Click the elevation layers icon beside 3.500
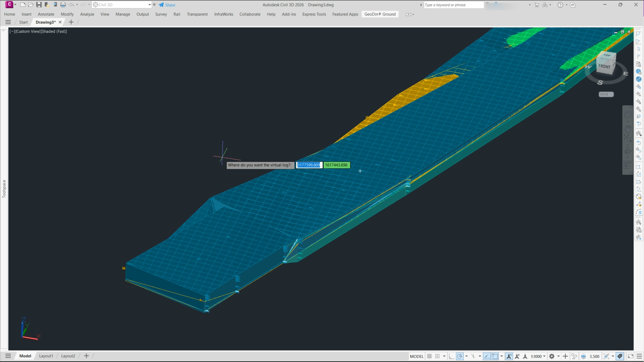644x362 pixels. point(584,356)
